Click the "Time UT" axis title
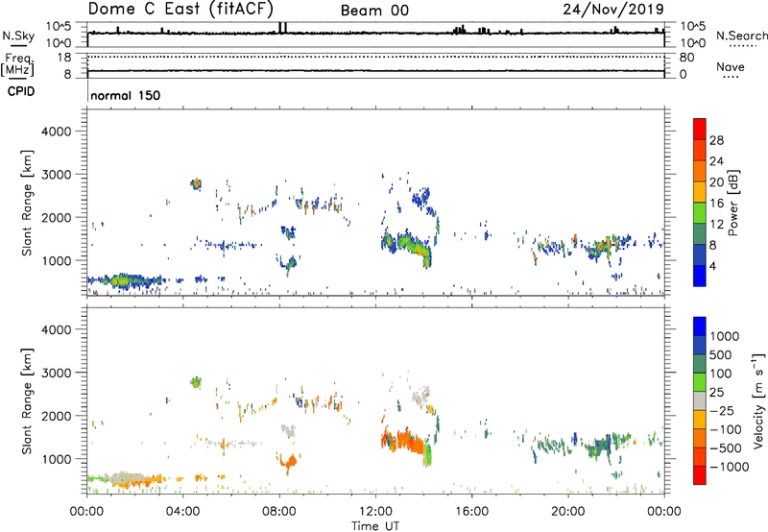768x532 pixels. (375, 526)
